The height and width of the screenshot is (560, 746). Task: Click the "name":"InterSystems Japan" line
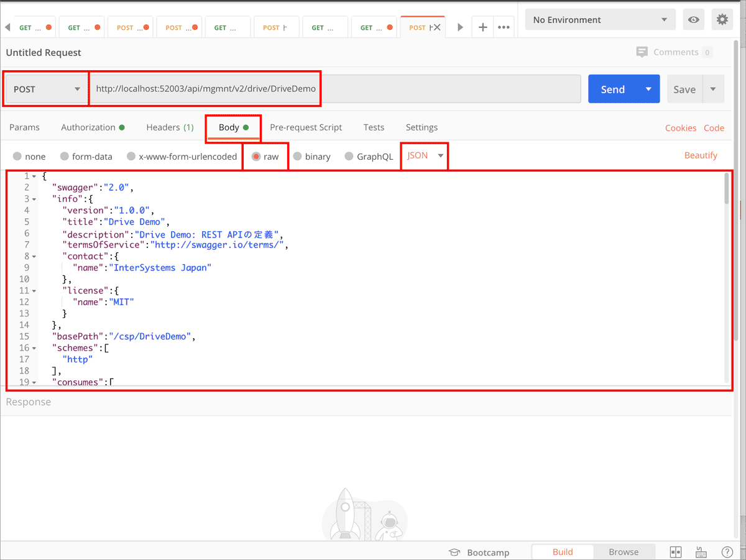pyautogui.click(x=142, y=267)
